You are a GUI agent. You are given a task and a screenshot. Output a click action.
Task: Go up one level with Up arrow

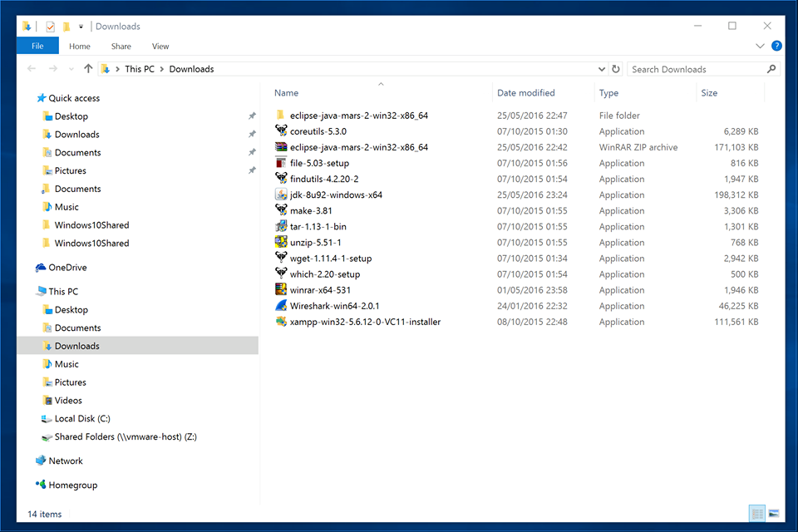88,68
